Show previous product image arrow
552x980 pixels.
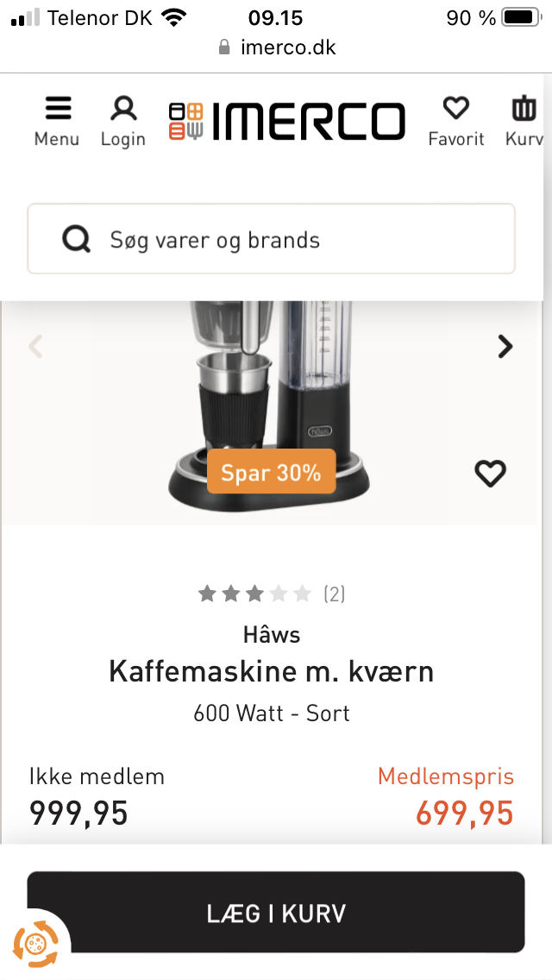tap(36, 347)
